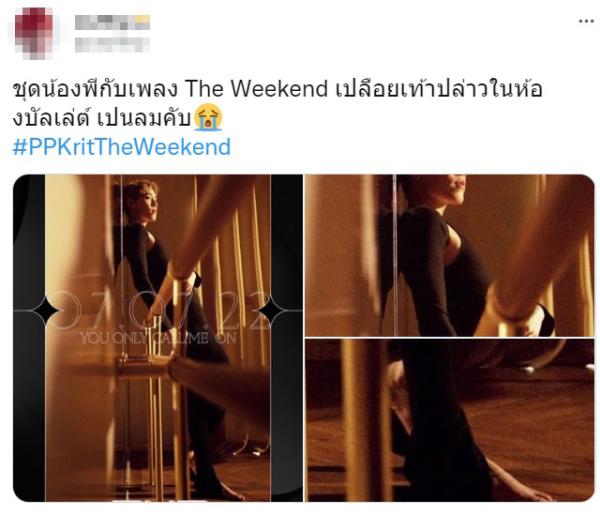Image resolution: width=600 pixels, height=514 pixels.
Task: Click the right black border of the poster
Action: 287,338
